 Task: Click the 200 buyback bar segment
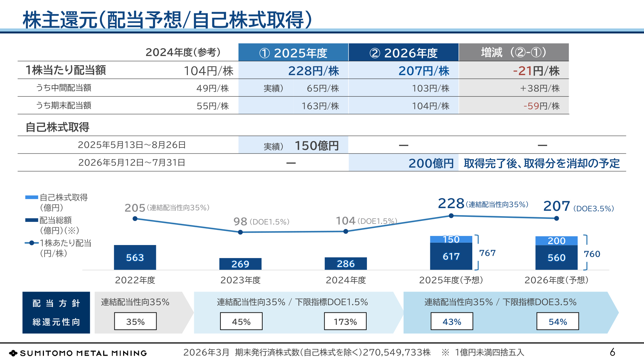tap(556, 241)
